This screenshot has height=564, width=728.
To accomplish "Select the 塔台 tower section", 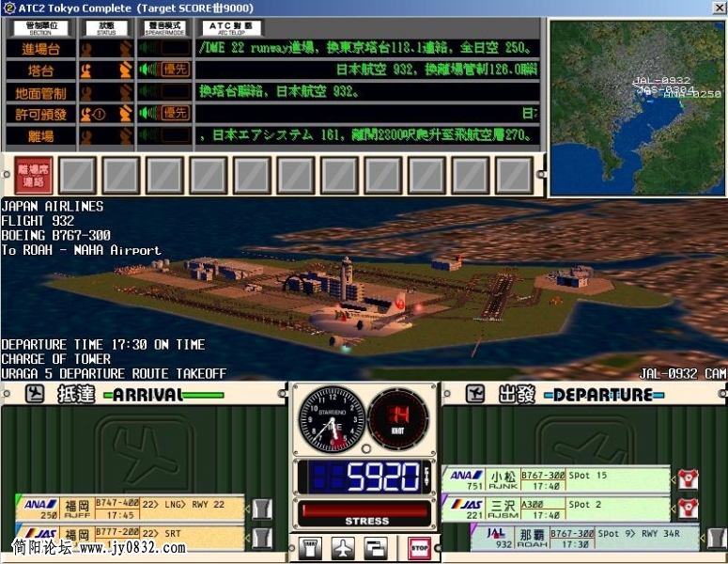I will (x=40, y=70).
